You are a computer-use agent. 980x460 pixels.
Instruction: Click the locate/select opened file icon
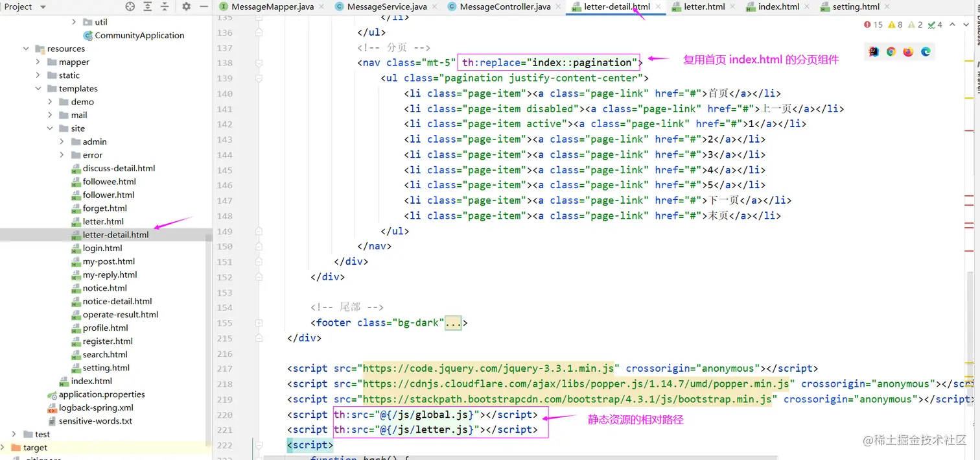[130, 6]
